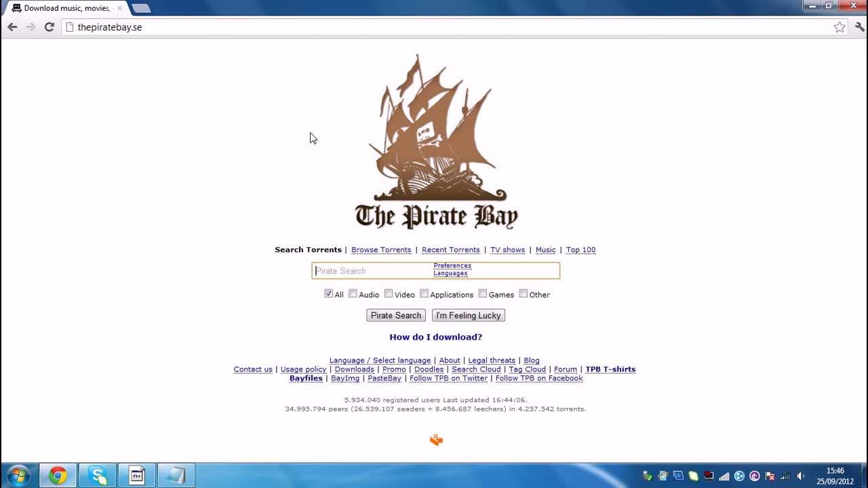The width and height of the screenshot is (868, 488).
Task: Open the Languages link in search box
Action: pyautogui.click(x=450, y=273)
